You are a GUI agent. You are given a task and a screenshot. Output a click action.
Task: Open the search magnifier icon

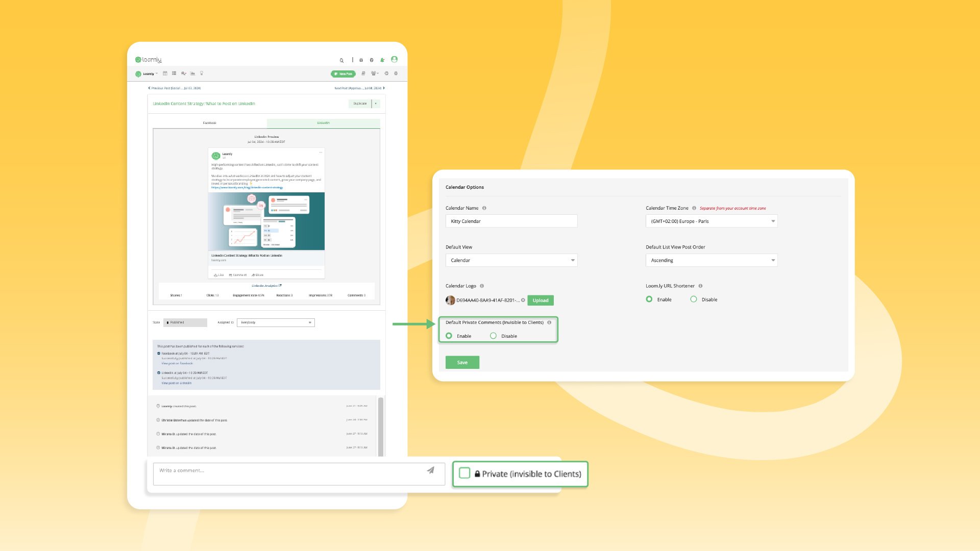click(x=341, y=60)
